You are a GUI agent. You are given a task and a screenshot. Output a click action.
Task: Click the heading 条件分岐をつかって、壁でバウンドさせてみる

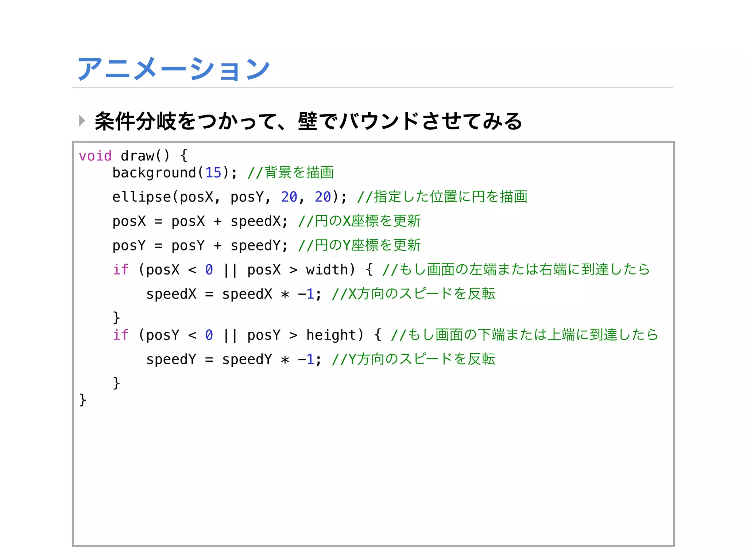[309, 121]
